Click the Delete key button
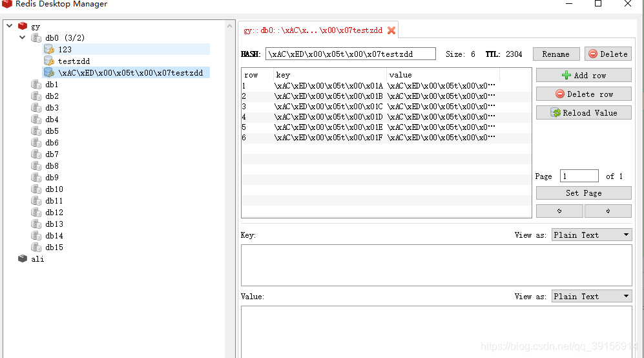 click(x=608, y=54)
